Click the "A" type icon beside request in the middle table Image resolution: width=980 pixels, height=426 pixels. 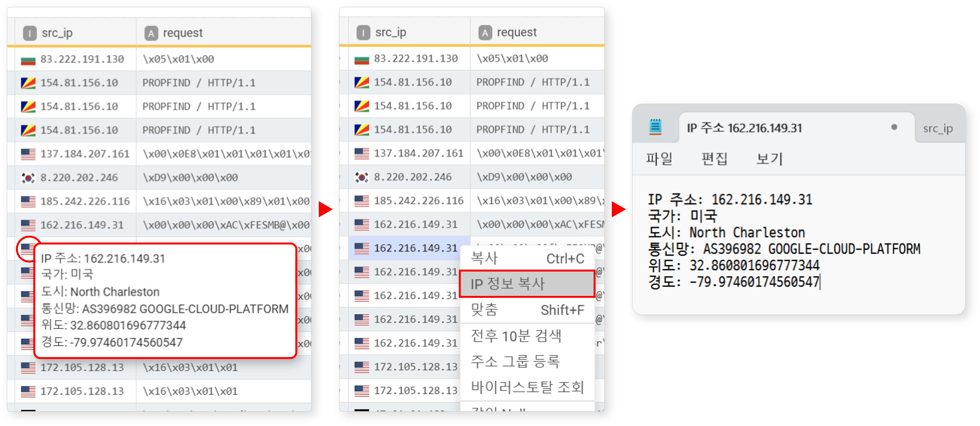(485, 32)
